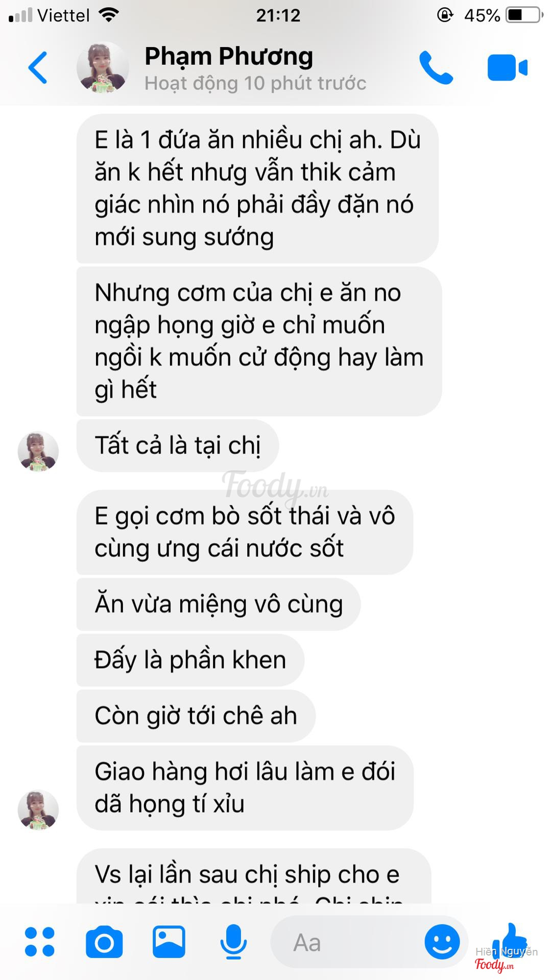551x980 pixels.
Task: Start a video call with Phạm Phương
Action: pyautogui.click(x=507, y=67)
